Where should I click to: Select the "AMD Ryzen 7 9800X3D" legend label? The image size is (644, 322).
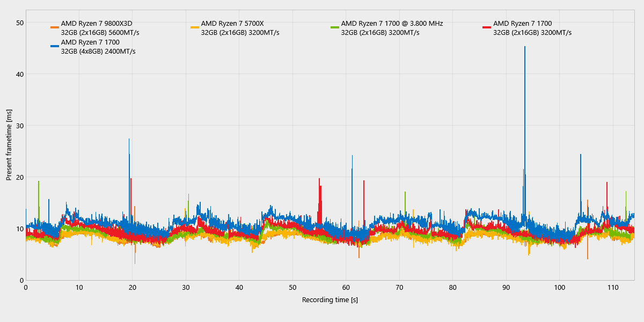tap(97, 23)
